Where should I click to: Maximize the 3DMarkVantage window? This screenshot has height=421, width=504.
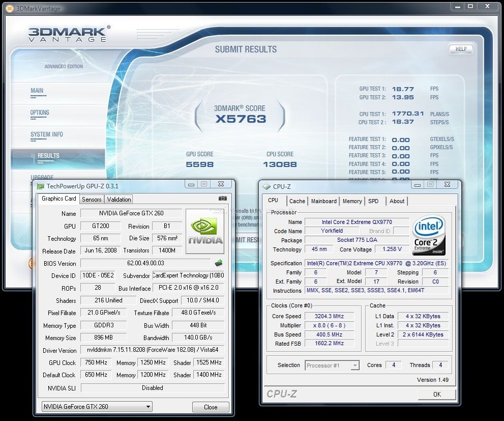coord(470,6)
